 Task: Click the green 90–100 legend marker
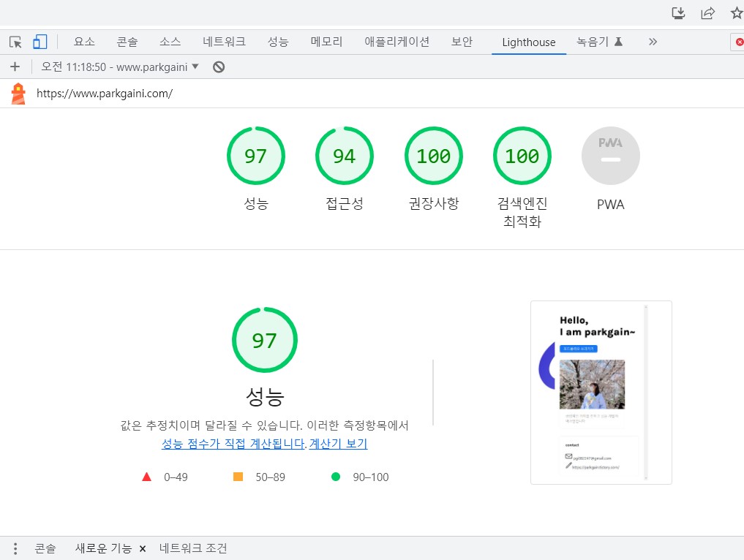(x=334, y=476)
